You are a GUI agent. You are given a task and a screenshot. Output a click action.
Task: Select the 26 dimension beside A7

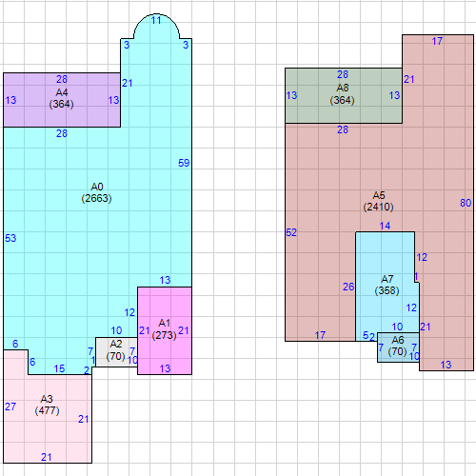point(348,288)
